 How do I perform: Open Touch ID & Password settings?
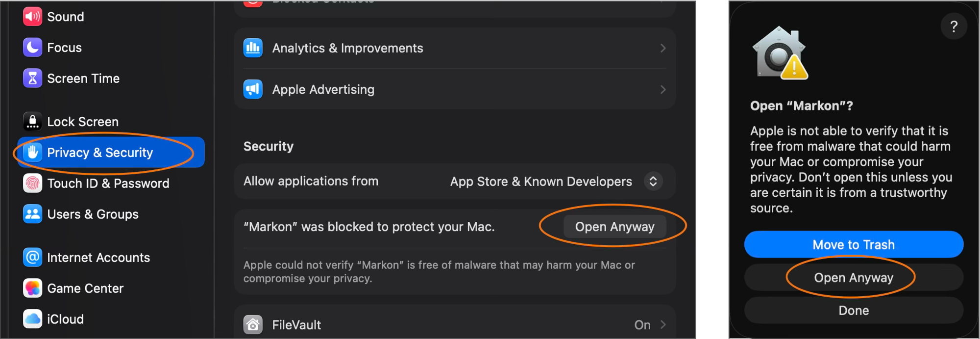click(111, 183)
